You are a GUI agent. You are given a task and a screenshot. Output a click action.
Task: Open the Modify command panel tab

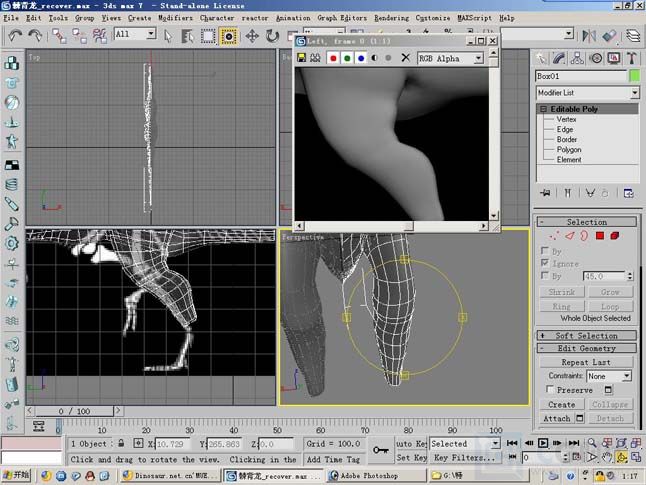coord(559,58)
